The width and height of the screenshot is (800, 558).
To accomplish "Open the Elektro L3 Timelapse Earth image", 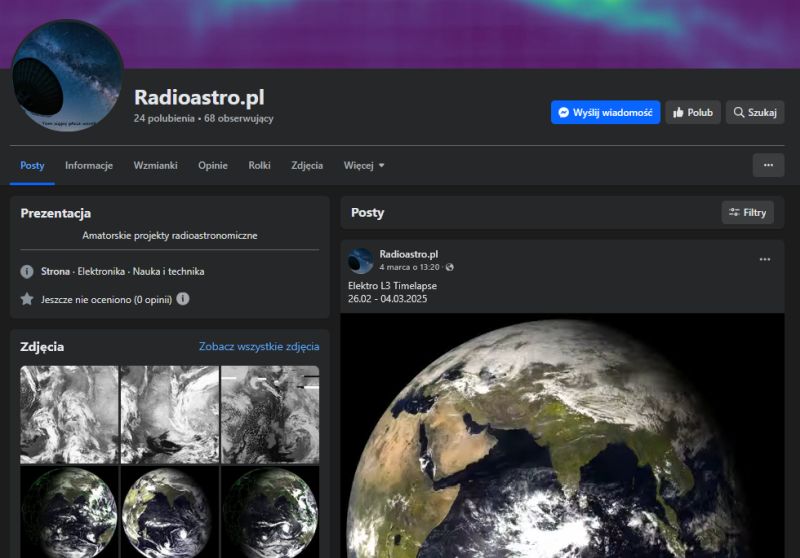I will tap(562, 436).
